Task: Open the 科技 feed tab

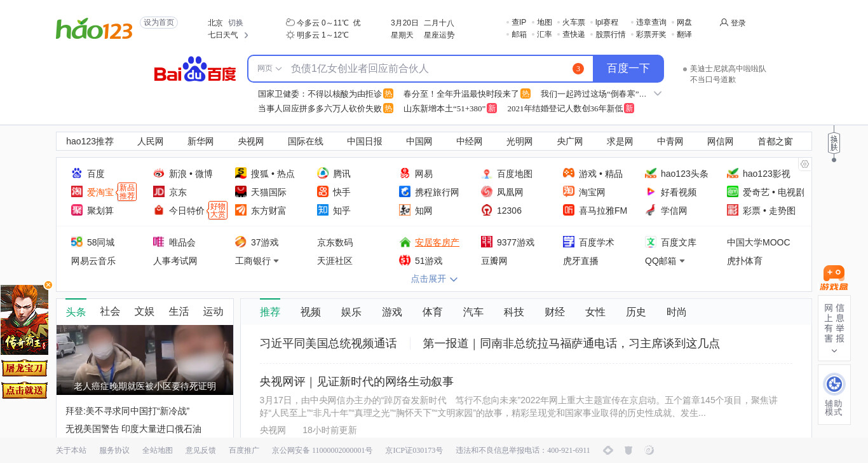Action: click(514, 312)
